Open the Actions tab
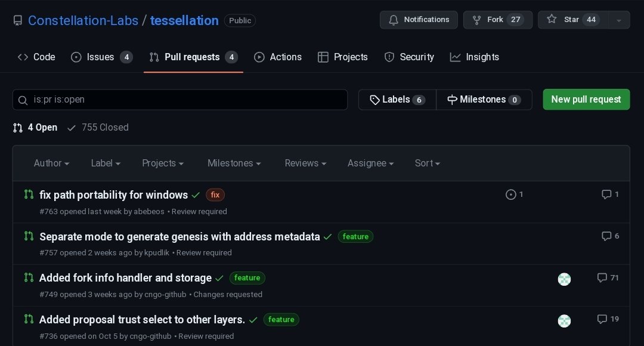Viewport: 644px width, 346px height. [278, 57]
